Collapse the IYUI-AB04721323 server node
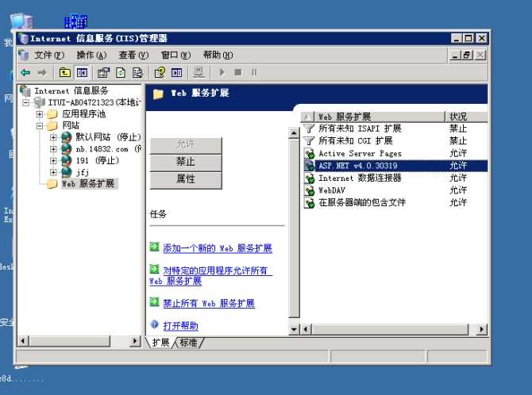The image size is (532, 395). pos(25,102)
